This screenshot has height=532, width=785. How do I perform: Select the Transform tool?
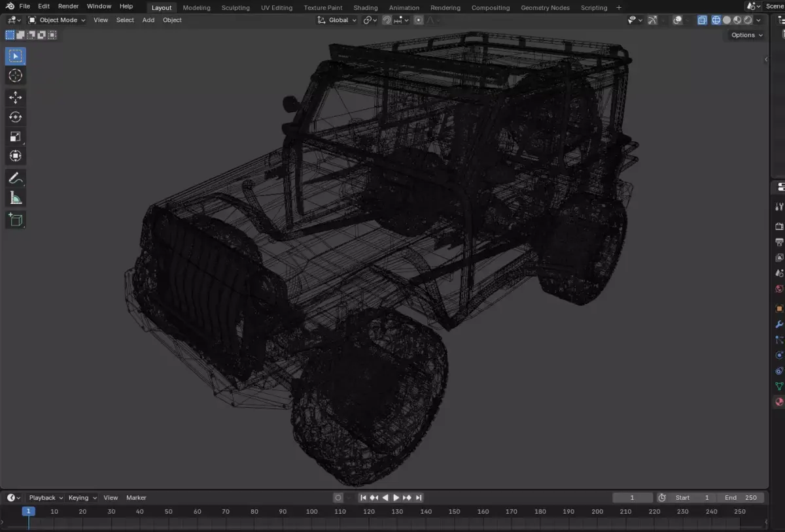tap(16, 156)
